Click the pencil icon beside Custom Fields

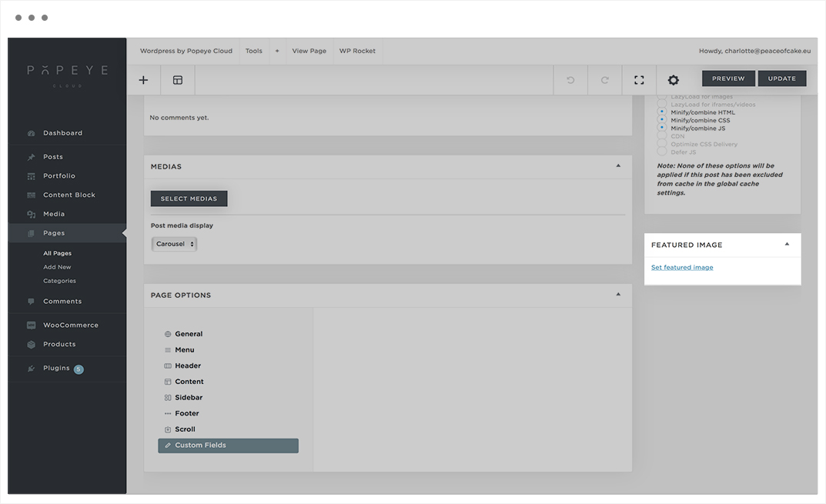[168, 446]
